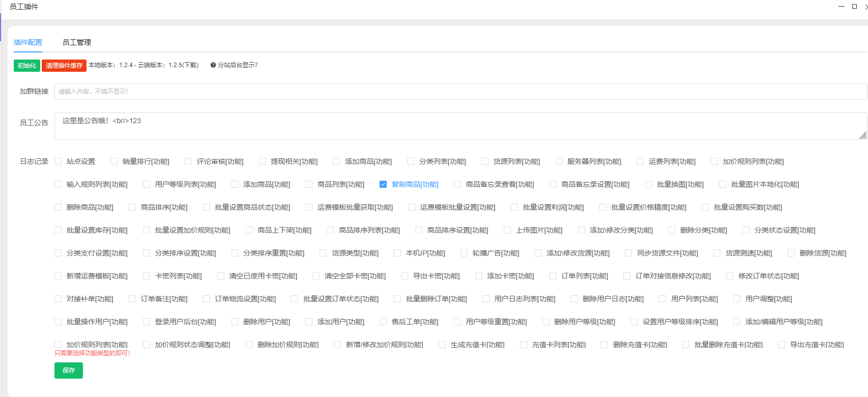Check 修改订单状态[功能] option
This screenshot has width=868, height=397.
pyautogui.click(x=730, y=276)
